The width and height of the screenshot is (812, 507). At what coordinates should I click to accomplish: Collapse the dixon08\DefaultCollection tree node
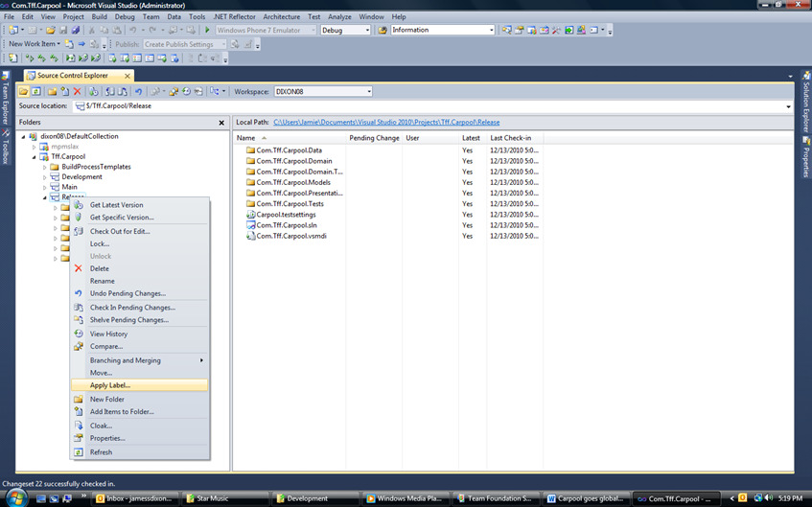point(23,136)
